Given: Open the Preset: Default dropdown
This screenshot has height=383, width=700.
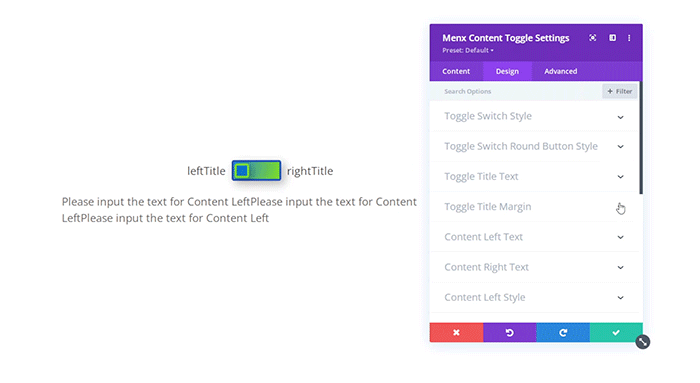Looking at the screenshot, I should coord(468,50).
